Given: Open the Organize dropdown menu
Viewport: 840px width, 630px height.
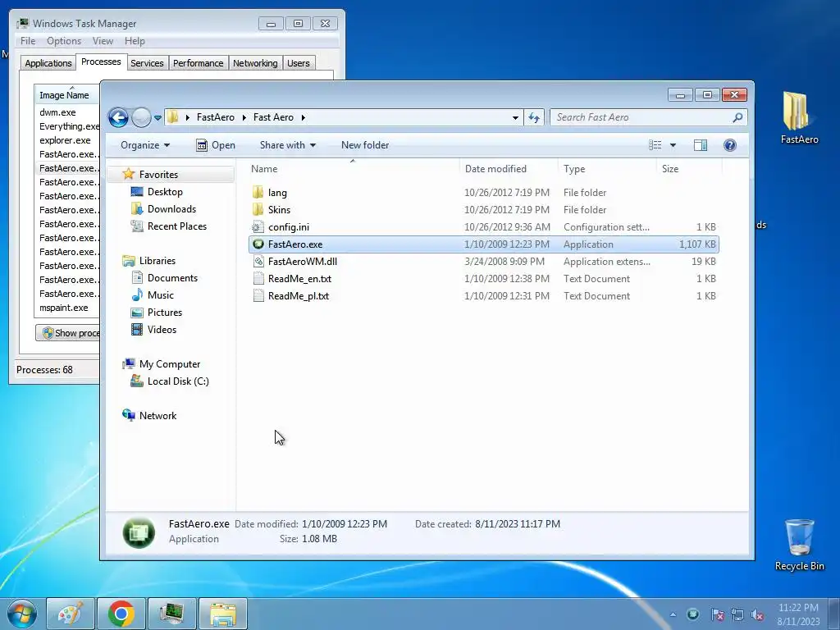Looking at the screenshot, I should (145, 145).
